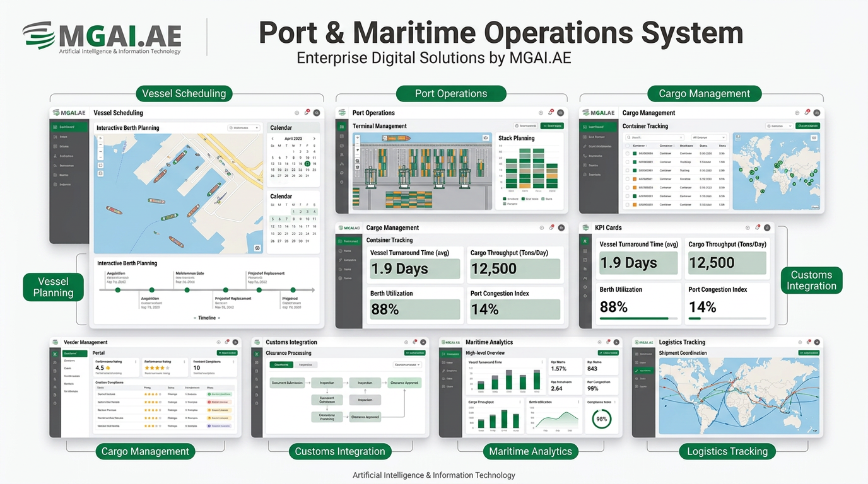Open user avatar in Maritime Analytics header
This screenshot has width=868, height=484.
point(615,342)
